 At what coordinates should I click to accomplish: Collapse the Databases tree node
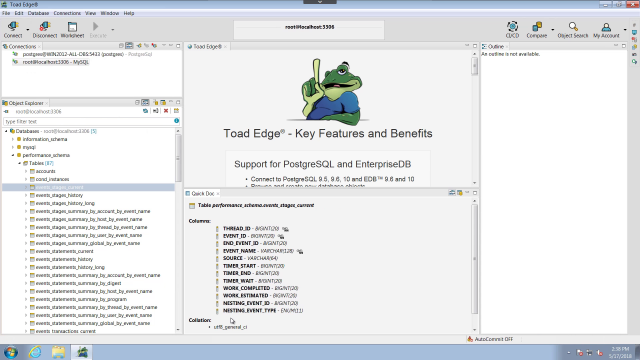tap(6, 131)
